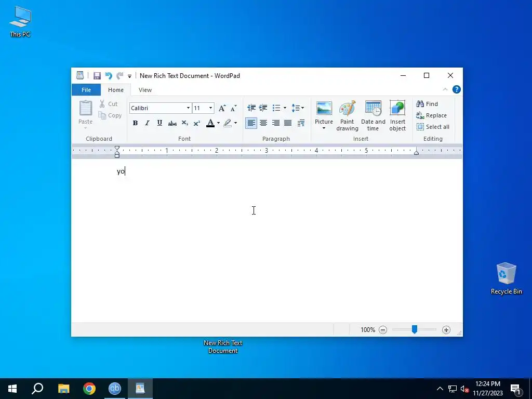Open the font size dropdown
Screen dimensions: 532x399
coord(211,108)
